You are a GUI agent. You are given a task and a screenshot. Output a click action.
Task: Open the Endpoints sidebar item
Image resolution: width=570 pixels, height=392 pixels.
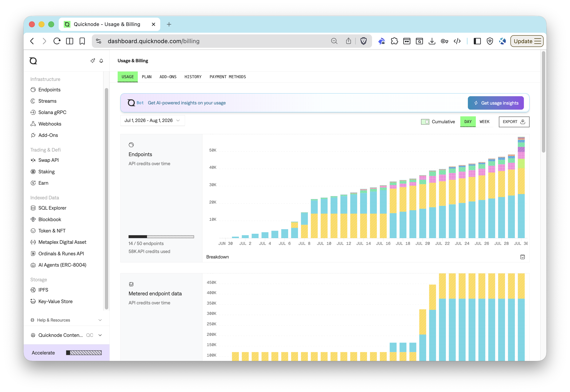coord(49,90)
